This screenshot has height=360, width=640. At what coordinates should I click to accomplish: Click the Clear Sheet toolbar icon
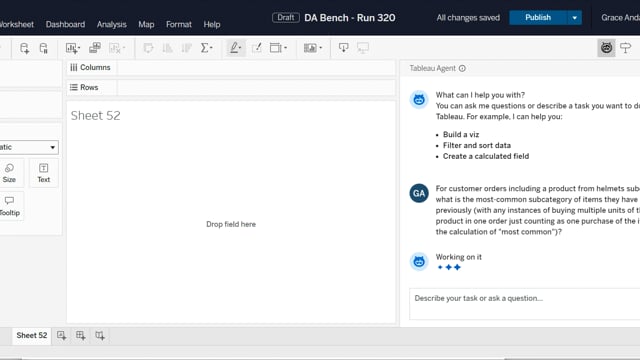coord(117,48)
